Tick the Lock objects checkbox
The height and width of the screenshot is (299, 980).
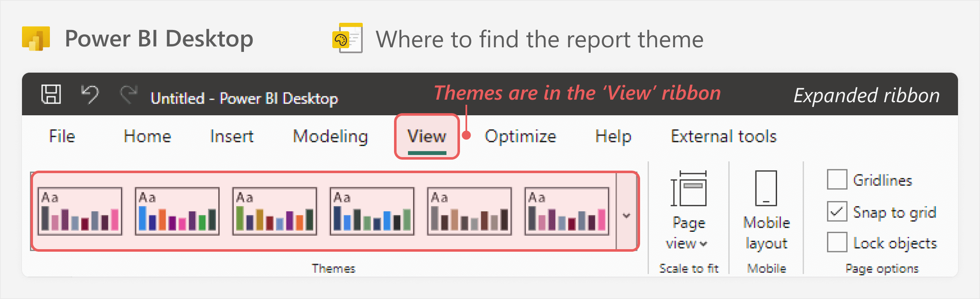(x=837, y=242)
